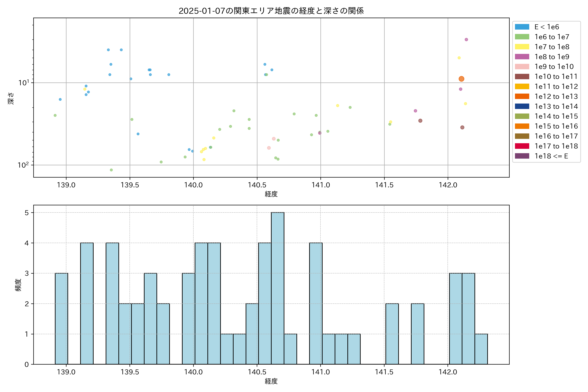Click the tallest histogram bar with frequency 5

(x=278, y=288)
